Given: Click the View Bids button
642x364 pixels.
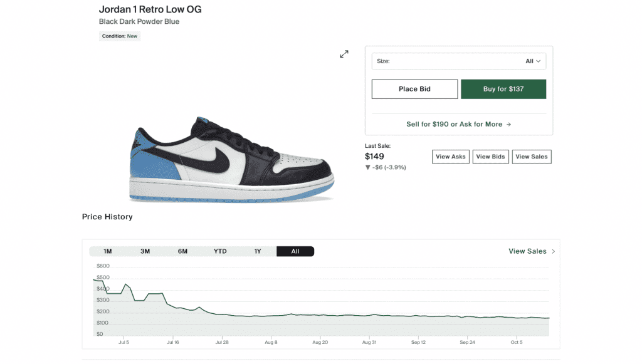Looking at the screenshot, I should pyautogui.click(x=490, y=157).
